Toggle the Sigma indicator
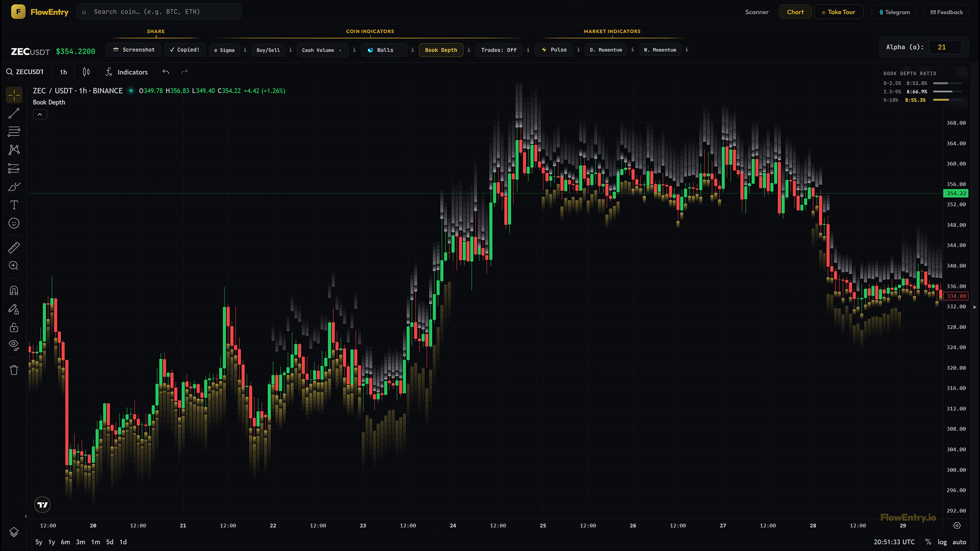This screenshot has width=980, height=551. coord(224,50)
